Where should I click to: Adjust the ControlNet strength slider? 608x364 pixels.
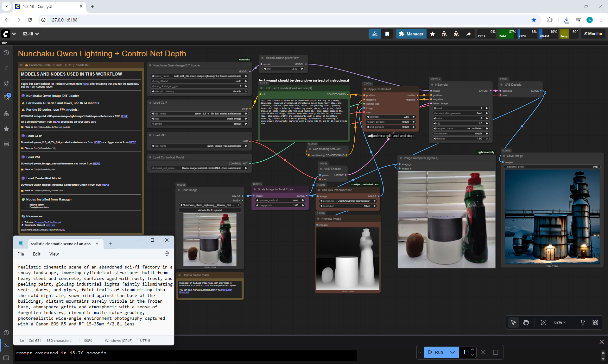(x=390, y=117)
